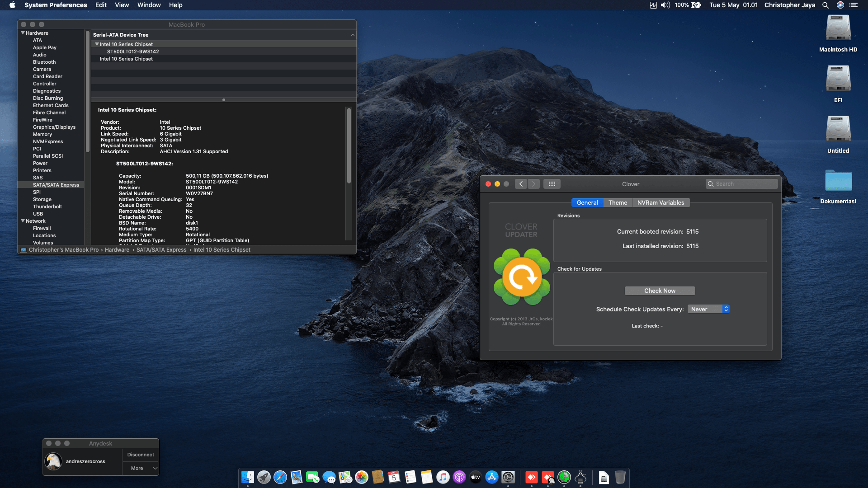Click the sidebar scrollbar in System Information
The image size is (868, 488).
pos(87,91)
